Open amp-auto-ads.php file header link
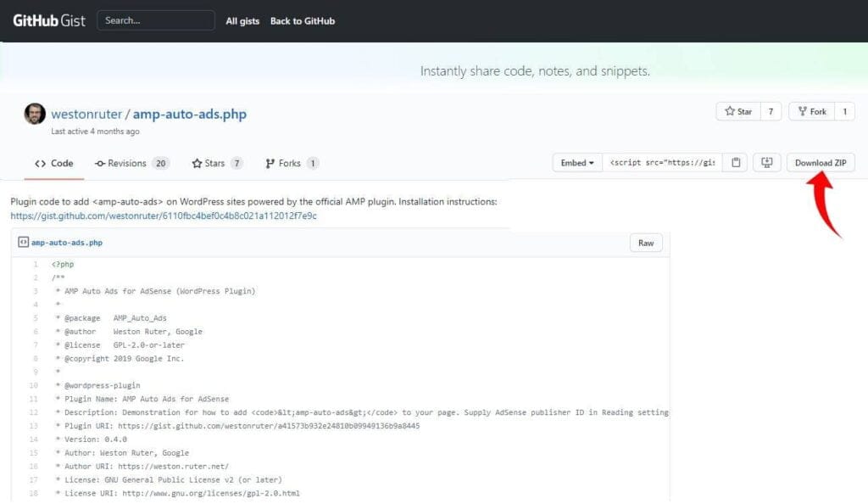 [67, 243]
